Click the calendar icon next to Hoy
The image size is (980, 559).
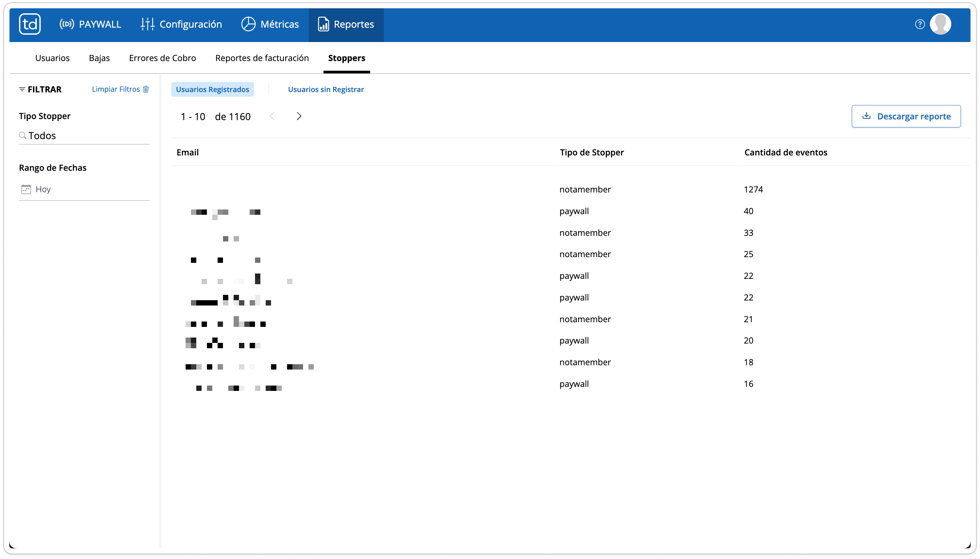(x=26, y=189)
